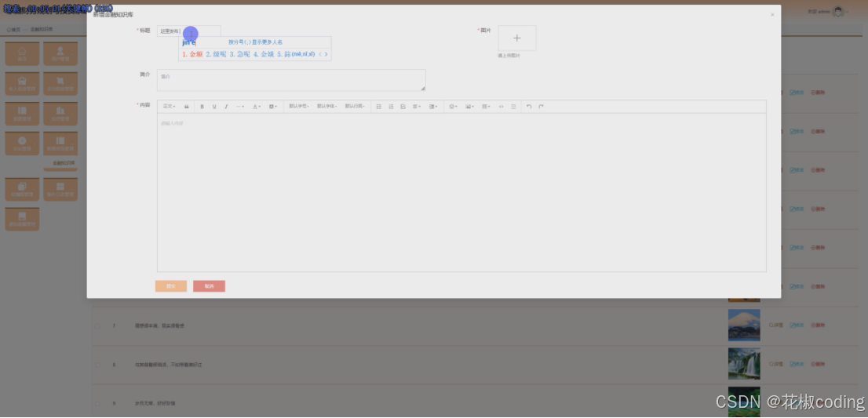Viewport: 868px width, 418px height.
Task: Open the 默认字号 font size dropdown
Action: (299, 107)
